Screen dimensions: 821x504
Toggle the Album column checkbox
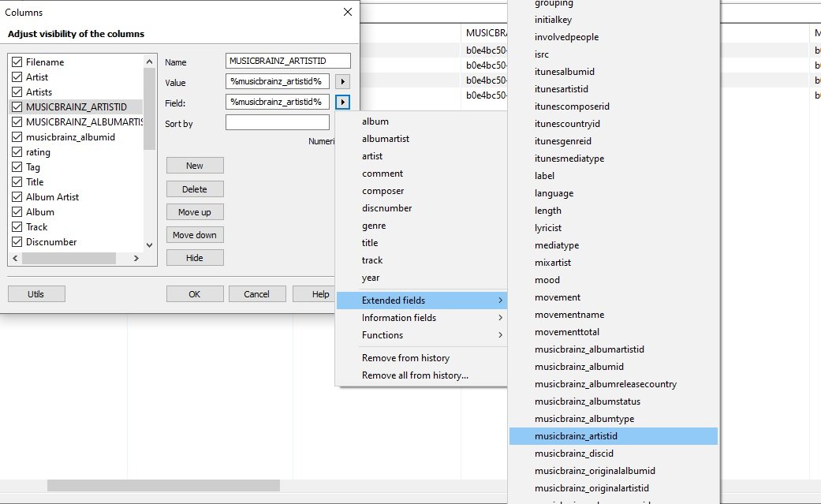point(17,212)
